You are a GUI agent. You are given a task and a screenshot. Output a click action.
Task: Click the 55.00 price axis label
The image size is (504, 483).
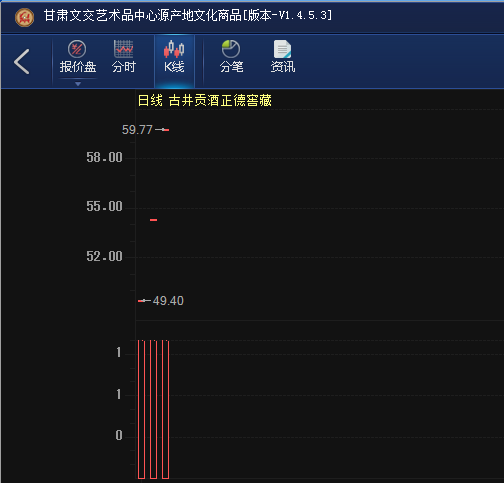pyautogui.click(x=104, y=206)
